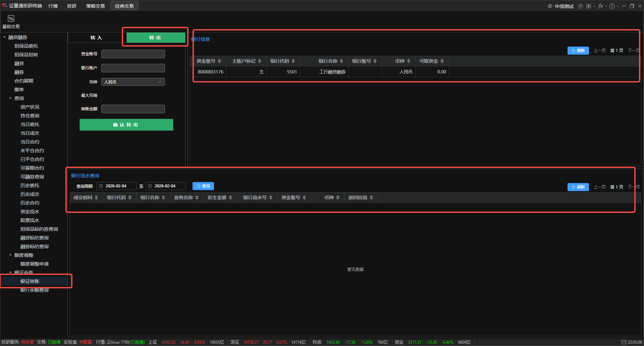Open the 策略交易 menu
This screenshot has width=644, height=346.
(95, 6)
